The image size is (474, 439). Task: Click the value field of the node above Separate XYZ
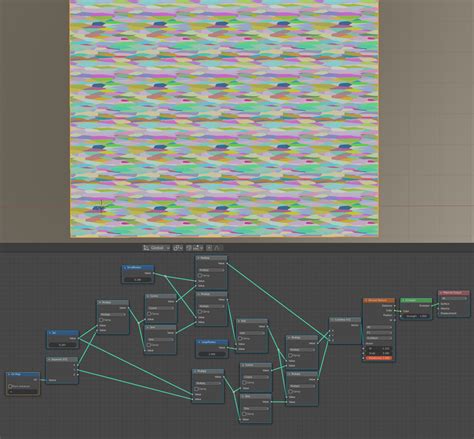click(x=63, y=345)
